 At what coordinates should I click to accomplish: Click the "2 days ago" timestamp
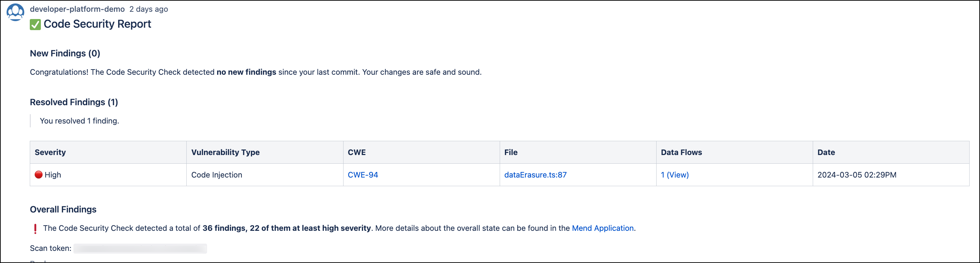tap(148, 9)
